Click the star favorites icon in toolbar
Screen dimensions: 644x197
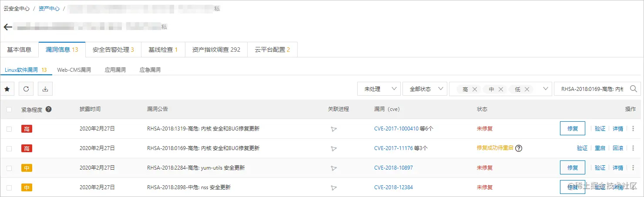(7, 89)
